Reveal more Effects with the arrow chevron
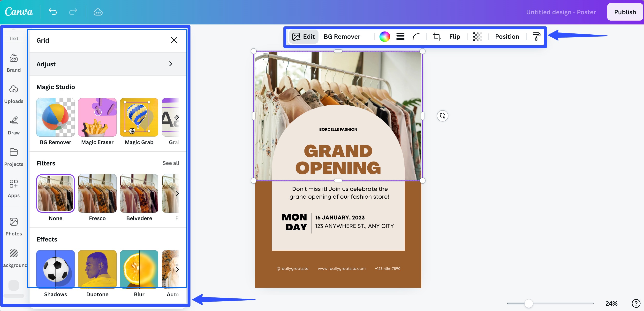This screenshot has width=644, height=311. (177, 270)
